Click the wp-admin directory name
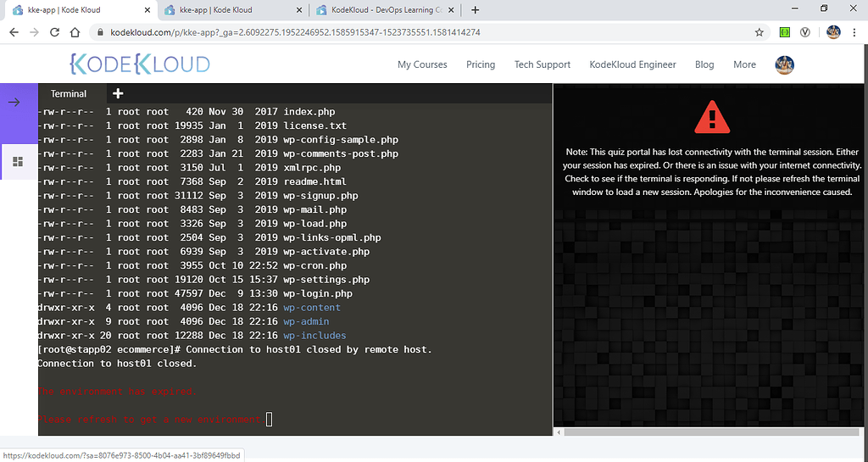The height and width of the screenshot is (462, 868). pyautogui.click(x=306, y=321)
